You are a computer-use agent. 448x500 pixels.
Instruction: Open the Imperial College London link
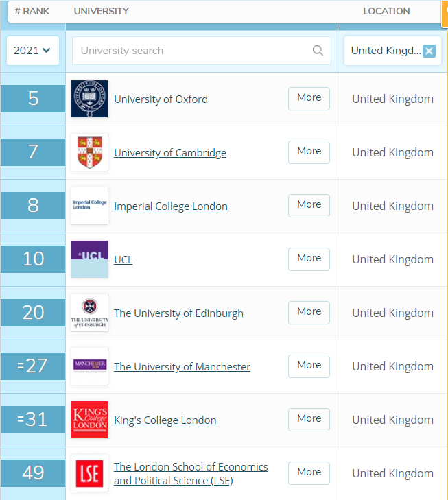(x=171, y=206)
